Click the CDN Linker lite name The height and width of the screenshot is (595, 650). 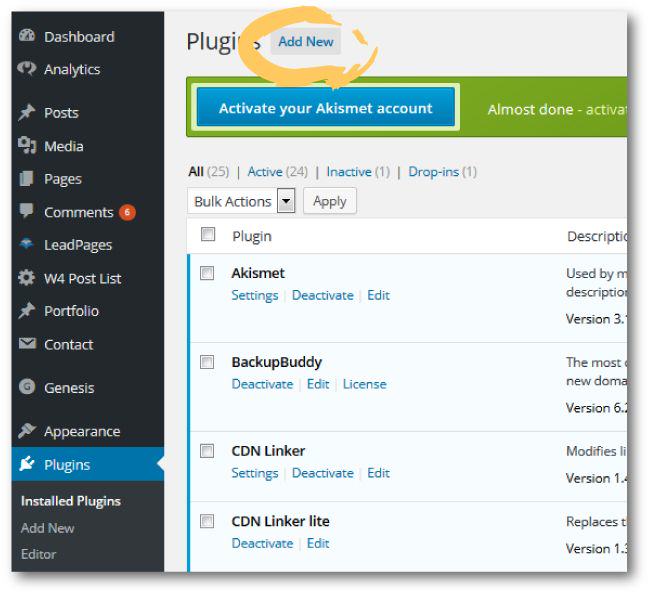(281, 521)
